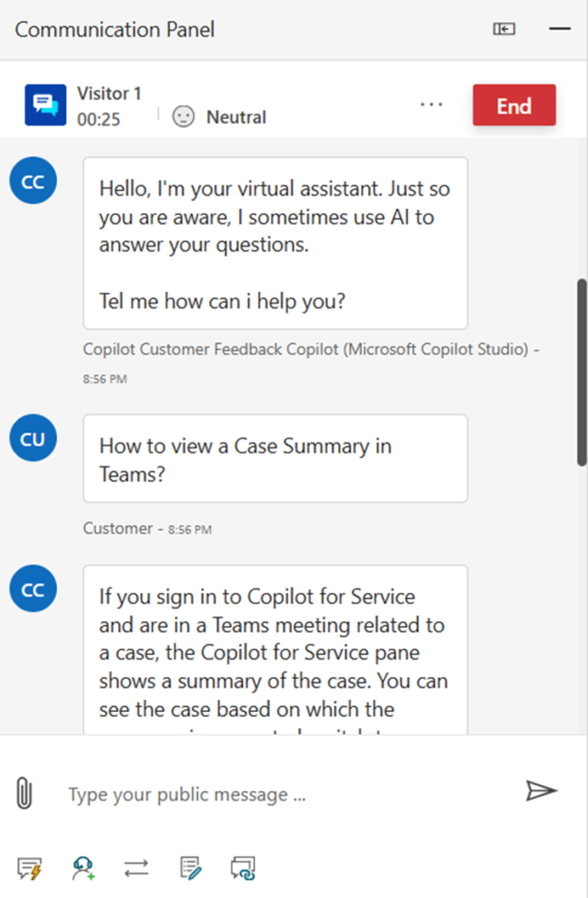The width and height of the screenshot is (588, 898).
Task: Click the conversation scrollbar thumb
Action: pos(581,373)
